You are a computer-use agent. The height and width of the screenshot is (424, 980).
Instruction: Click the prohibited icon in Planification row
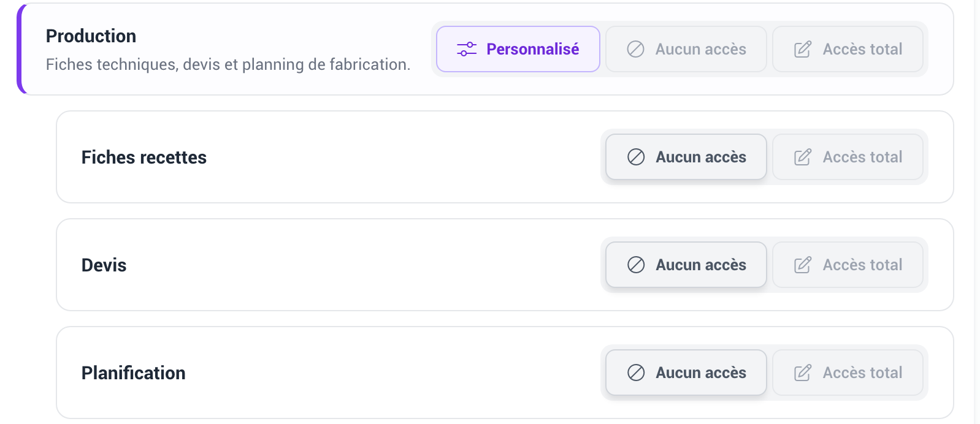click(636, 373)
